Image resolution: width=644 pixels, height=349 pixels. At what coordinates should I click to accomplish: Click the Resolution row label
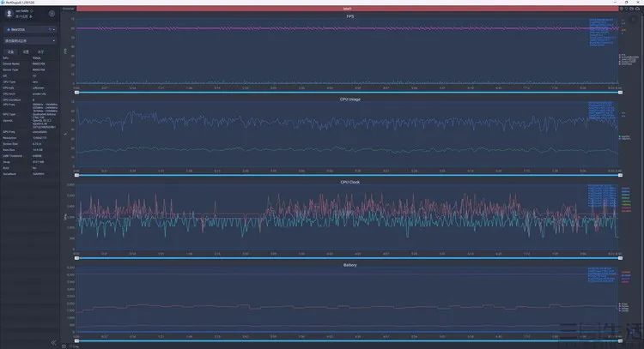(9, 138)
